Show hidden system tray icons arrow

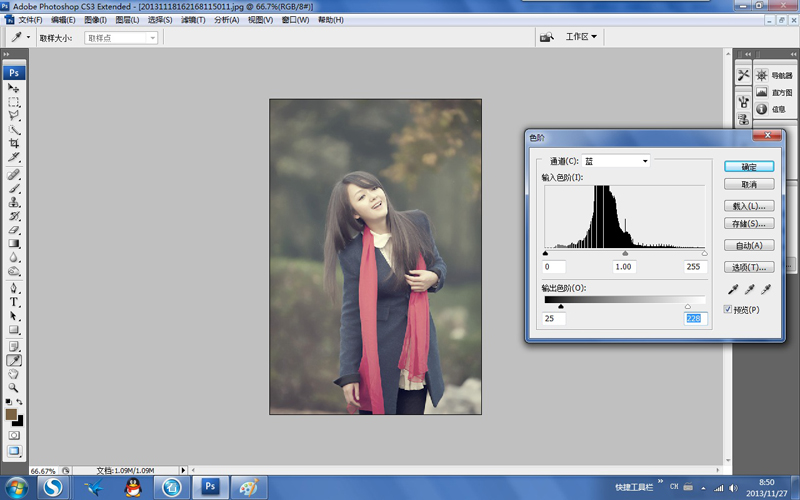pos(704,488)
